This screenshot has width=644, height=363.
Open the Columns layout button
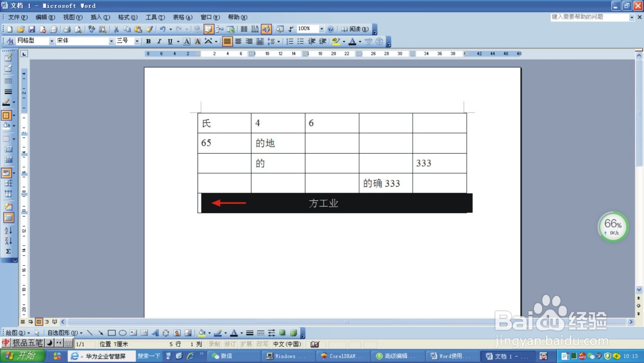pos(244,29)
